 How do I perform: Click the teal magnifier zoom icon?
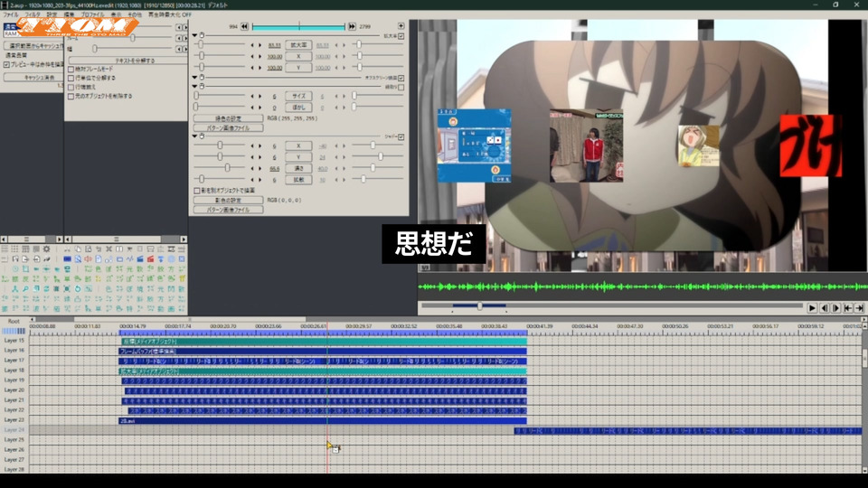25,289
